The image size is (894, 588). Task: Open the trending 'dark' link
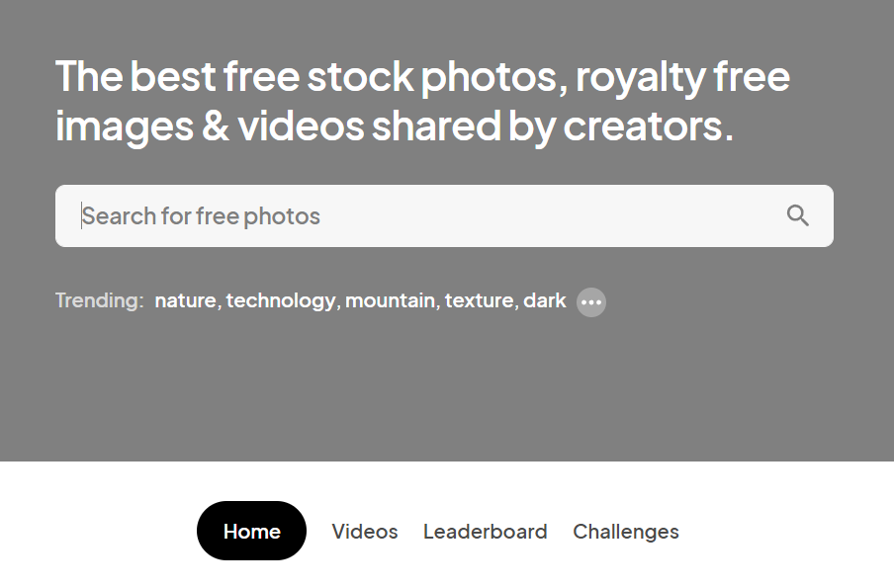click(544, 300)
